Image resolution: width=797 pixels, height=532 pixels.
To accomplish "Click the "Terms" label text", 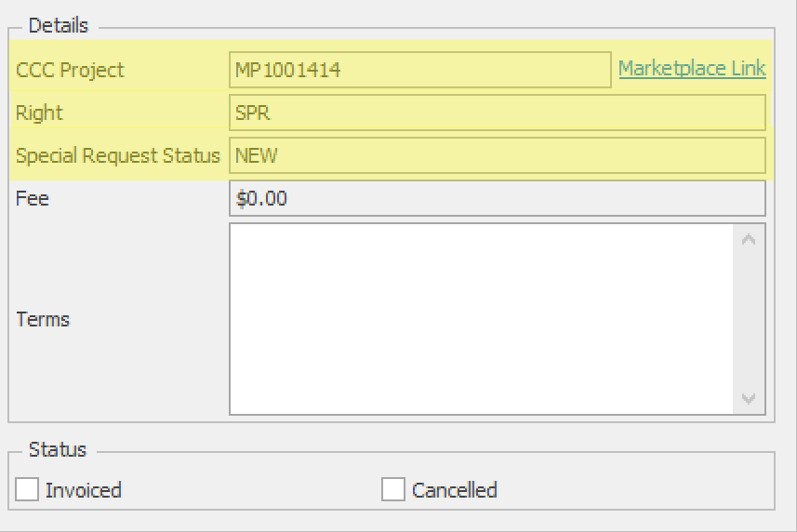I will (43, 319).
